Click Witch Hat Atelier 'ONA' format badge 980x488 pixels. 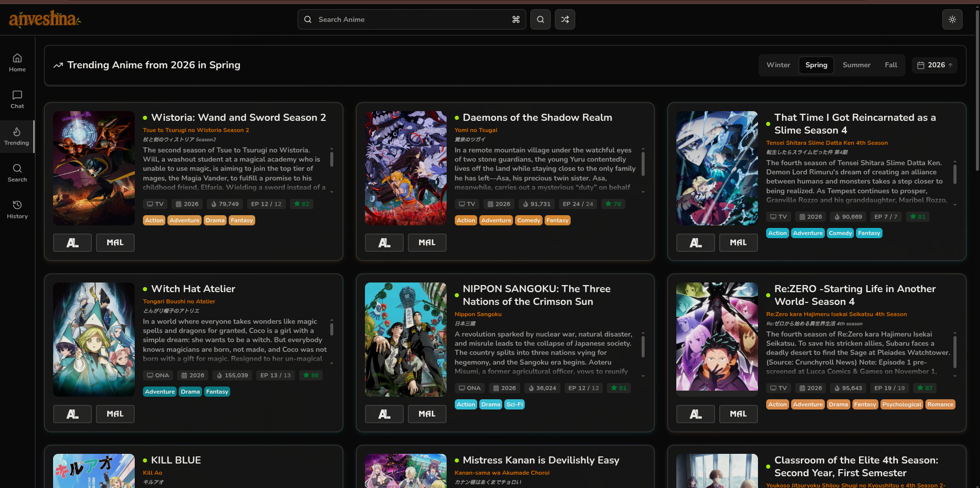[158, 375]
